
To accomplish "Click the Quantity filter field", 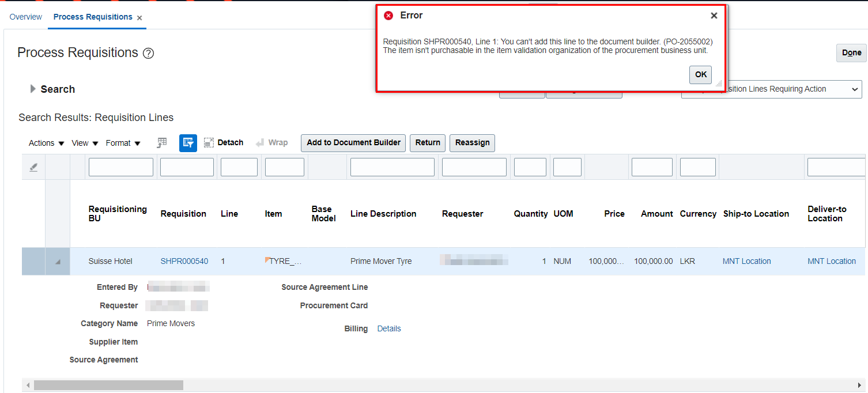I will click(530, 167).
